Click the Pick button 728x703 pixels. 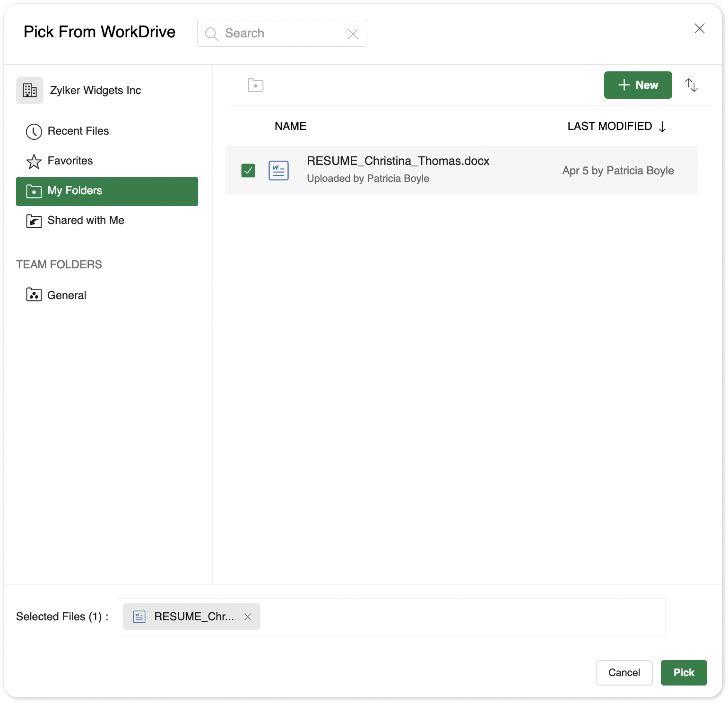tap(684, 673)
